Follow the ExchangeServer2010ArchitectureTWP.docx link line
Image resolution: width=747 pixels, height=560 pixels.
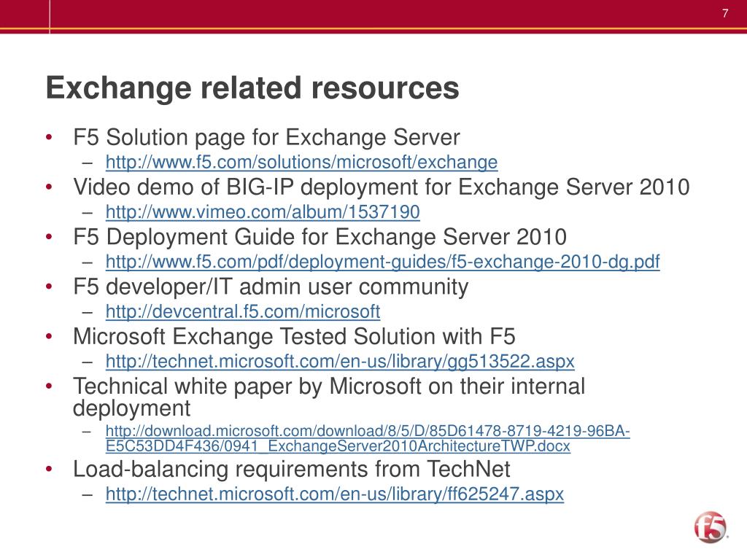[x=338, y=446]
